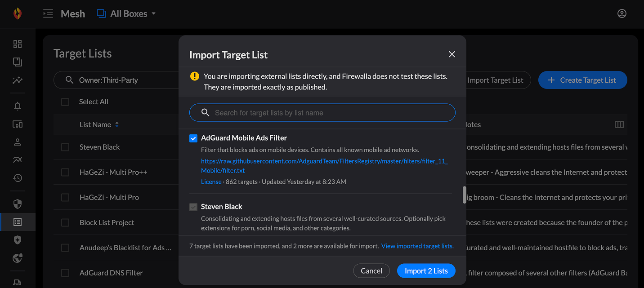
Task: Open the devices icon in sidebar
Action: 18,124
